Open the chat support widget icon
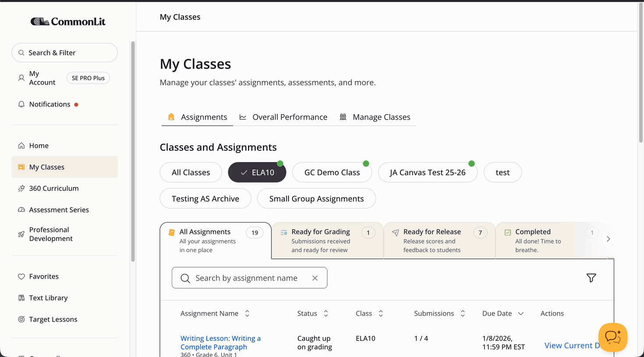This screenshot has width=644, height=357. [612, 337]
